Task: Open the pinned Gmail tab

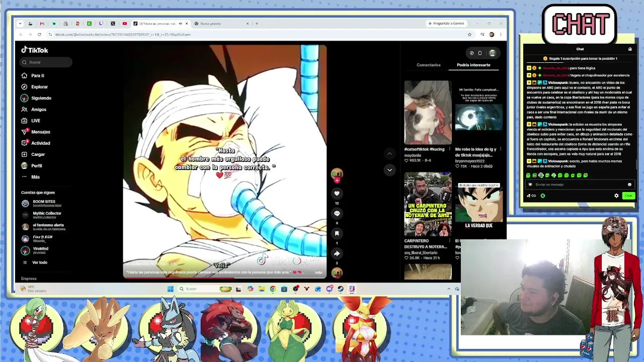Action: [42, 24]
